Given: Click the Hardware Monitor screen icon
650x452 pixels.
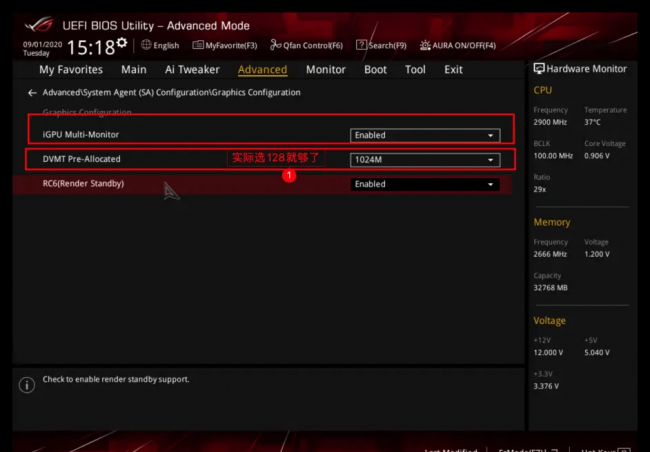Looking at the screenshot, I should coord(538,69).
